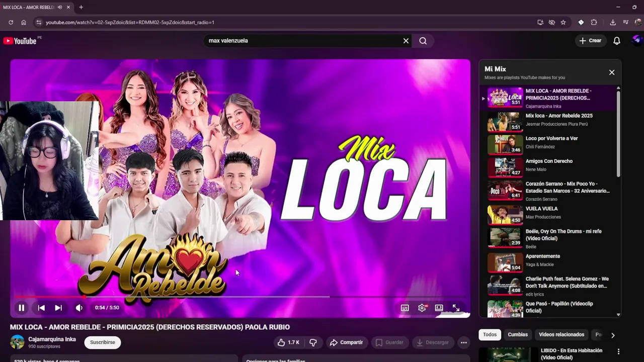Like the video (1.7 K)

(x=288, y=342)
